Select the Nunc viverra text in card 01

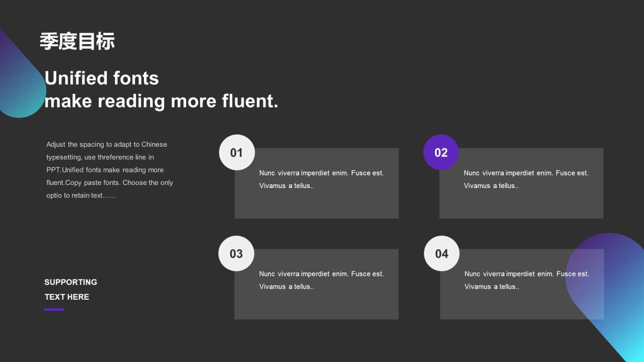coord(321,179)
